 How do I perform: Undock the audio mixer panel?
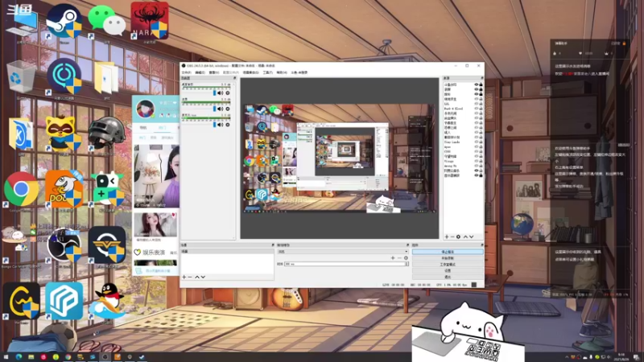(x=234, y=78)
